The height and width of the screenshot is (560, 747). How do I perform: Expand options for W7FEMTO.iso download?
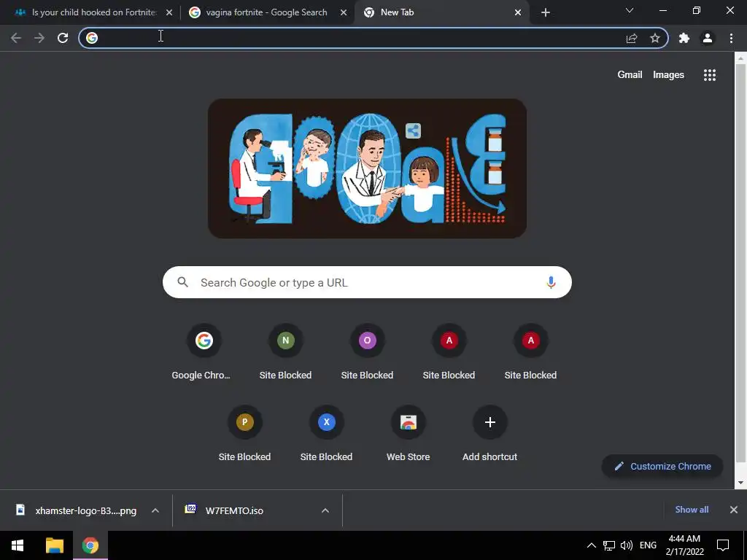coord(325,510)
